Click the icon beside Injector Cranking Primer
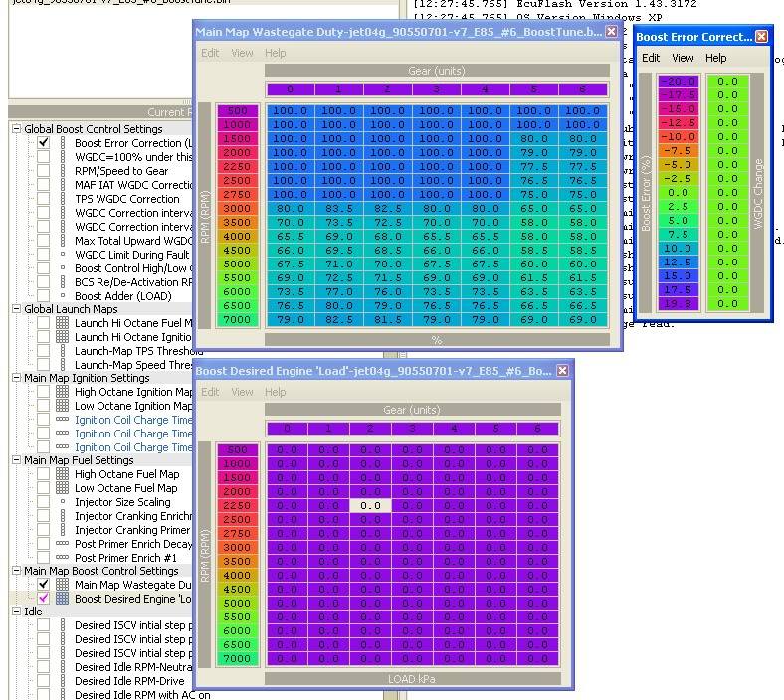 [62, 530]
